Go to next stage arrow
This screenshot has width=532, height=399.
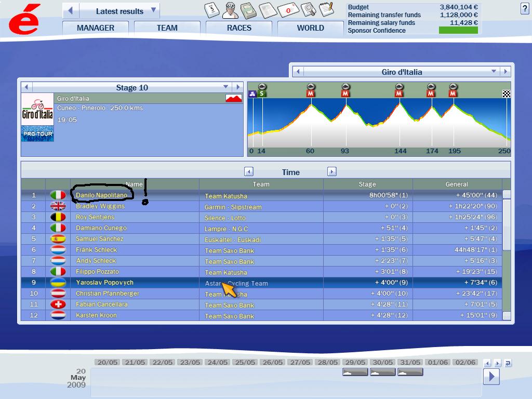pyautogui.click(x=237, y=87)
